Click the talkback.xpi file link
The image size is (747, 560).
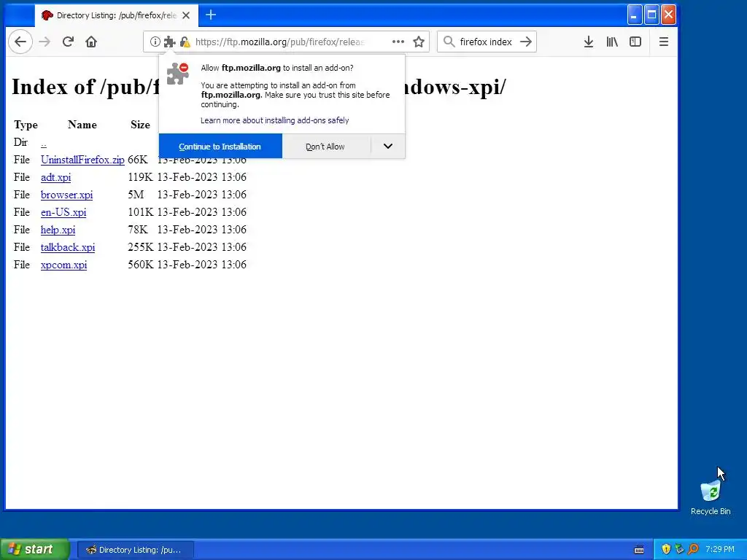[68, 247]
